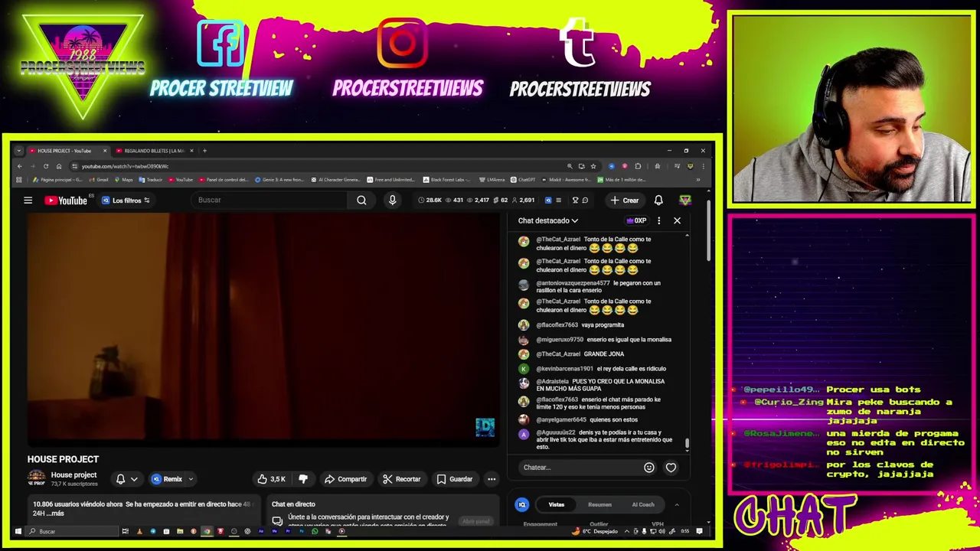Show more bookmarks overflow chevron

tap(697, 180)
